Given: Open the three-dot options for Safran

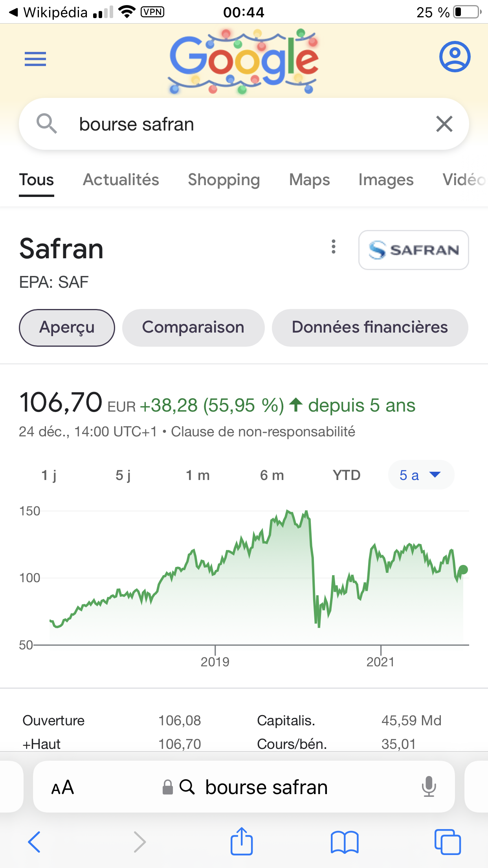Looking at the screenshot, I should click(x=334, y=247).
